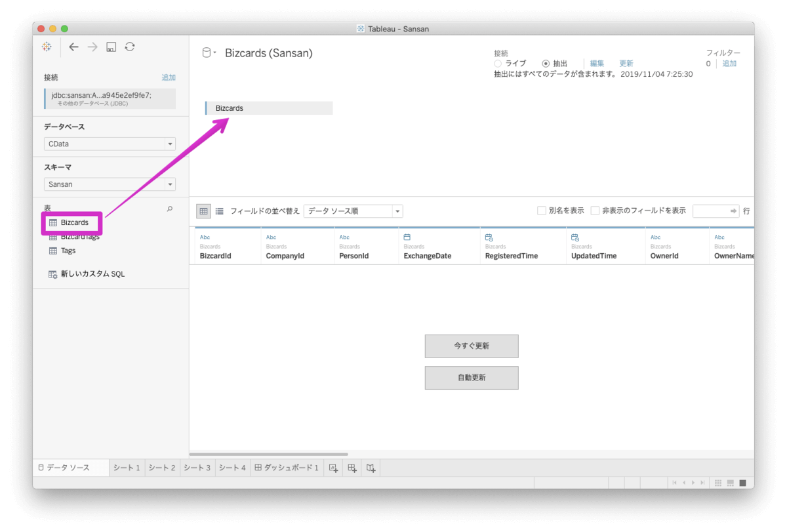Show filmstrip view icon
Viewport: 787px width, 532px height.
pyautogui.click(x=731, y=483)
